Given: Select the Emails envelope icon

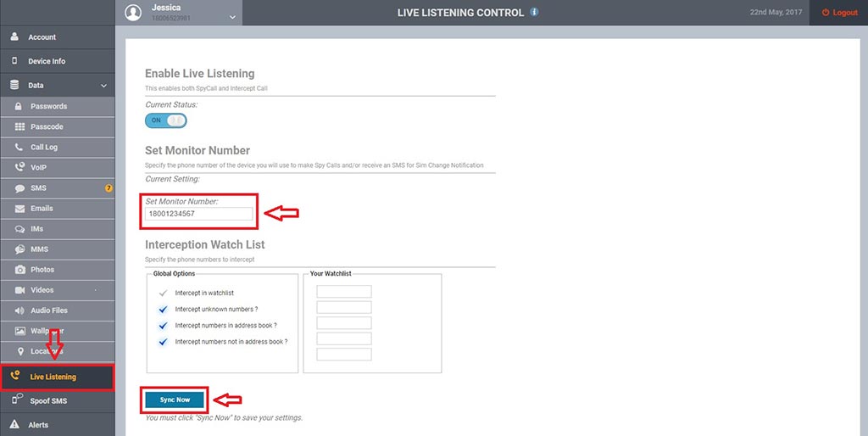Looking at the screenshot, I should pyautogui.click(x=20, y=209).
